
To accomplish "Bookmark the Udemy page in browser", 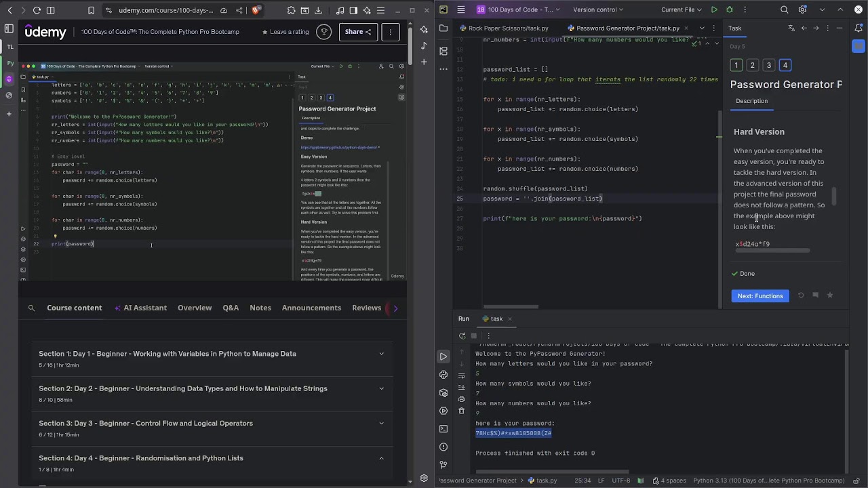I will [x=92, y=10].
